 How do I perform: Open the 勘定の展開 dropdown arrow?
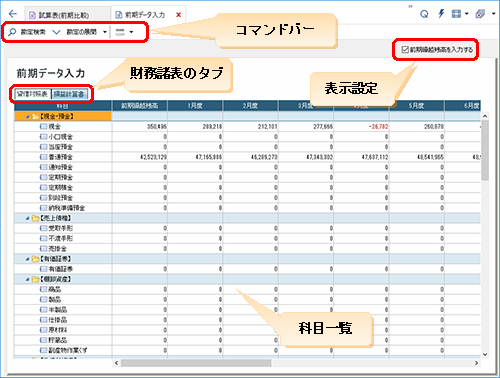[105, 32]
